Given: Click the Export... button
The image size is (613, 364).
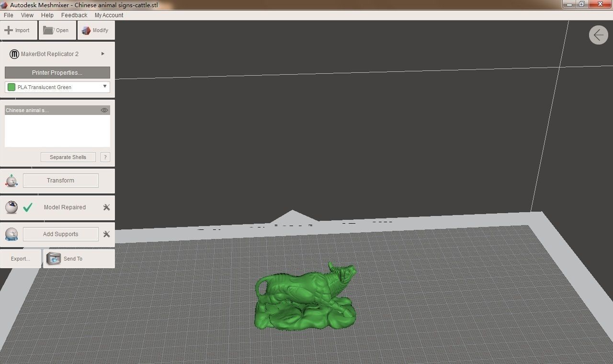Looking at the screenshot, I should pos(21,259).
